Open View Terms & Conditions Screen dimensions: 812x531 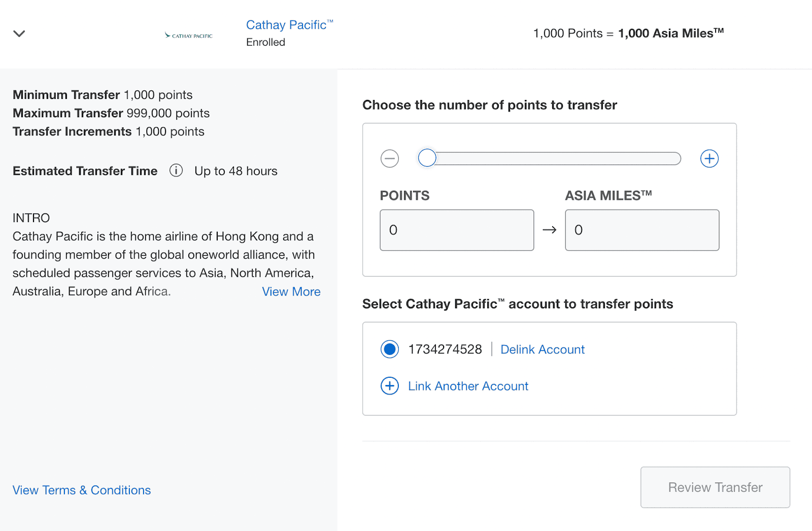point(82,490)
